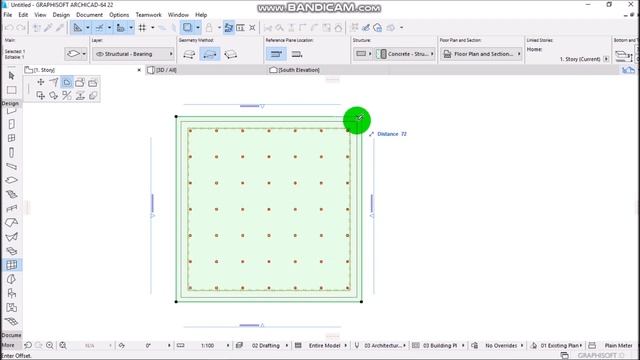The image size is (640, 360).
Task: Open the Document menu
Action: (89, 15)
